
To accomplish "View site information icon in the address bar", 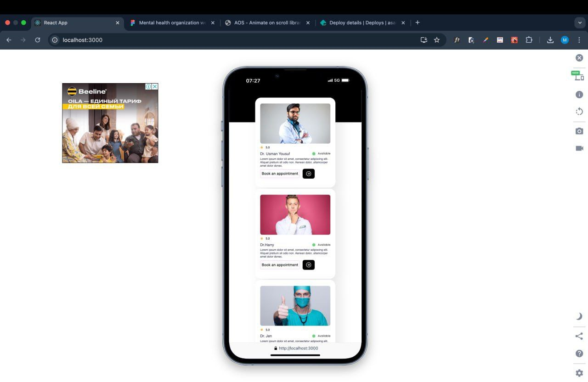I will point(55,40).
